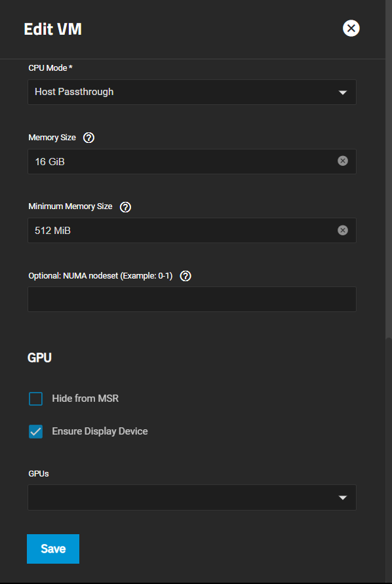Click the Ensure Display Device label

pyautogui.click(x=100, y=431)
